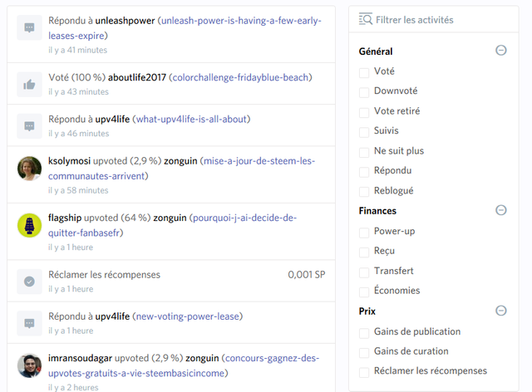Click the Finances section heading

tap(377, 211)
